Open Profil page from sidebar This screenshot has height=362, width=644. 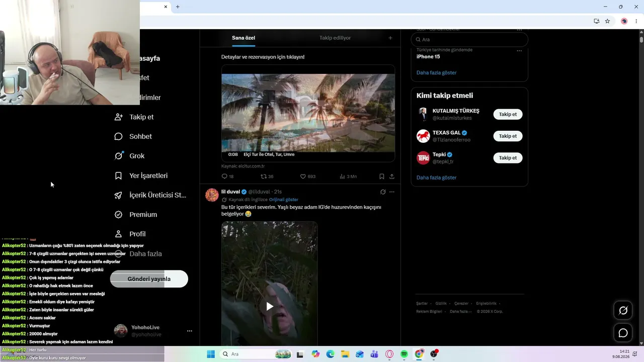130,234
